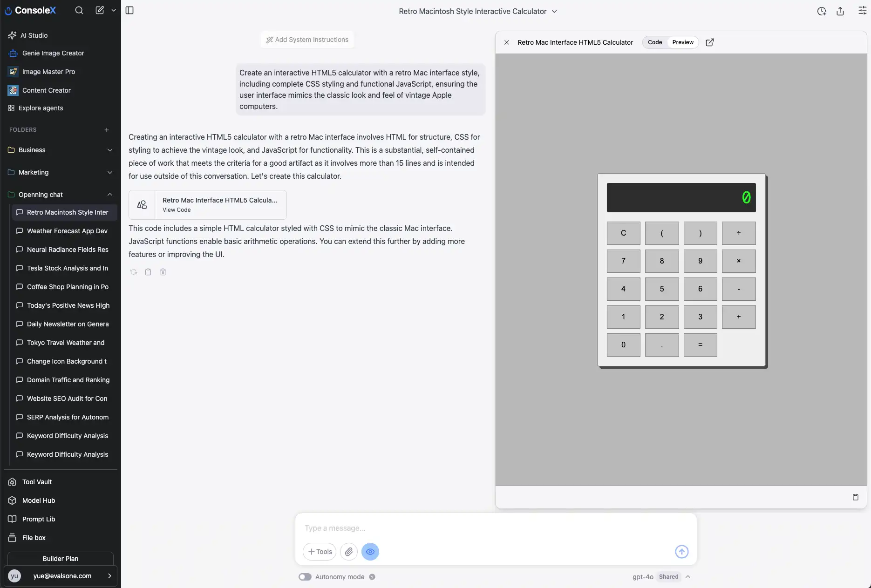Open artifact in new window icon
Screen dimensions: 871x588
(709, 42)
